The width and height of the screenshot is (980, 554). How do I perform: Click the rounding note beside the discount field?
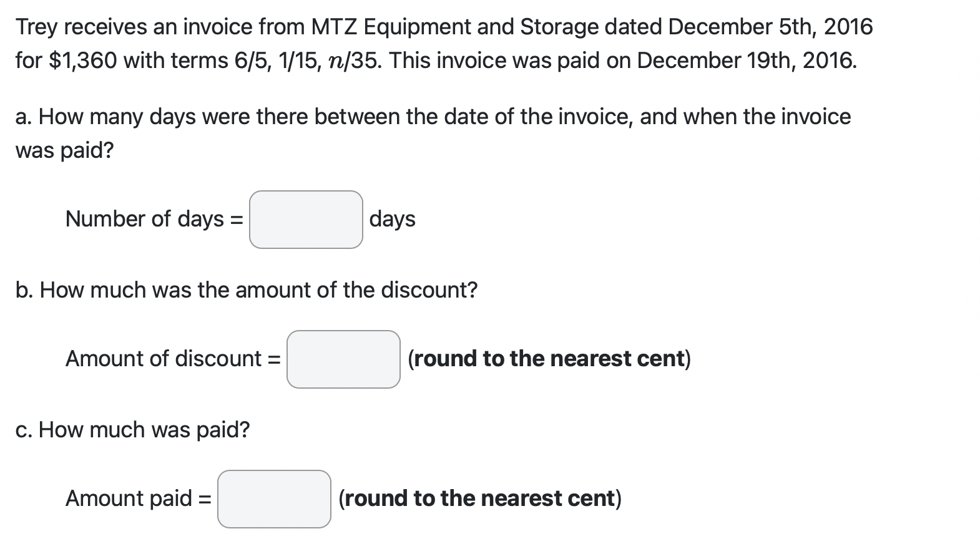pyautogui.click(x=549, y=359)
